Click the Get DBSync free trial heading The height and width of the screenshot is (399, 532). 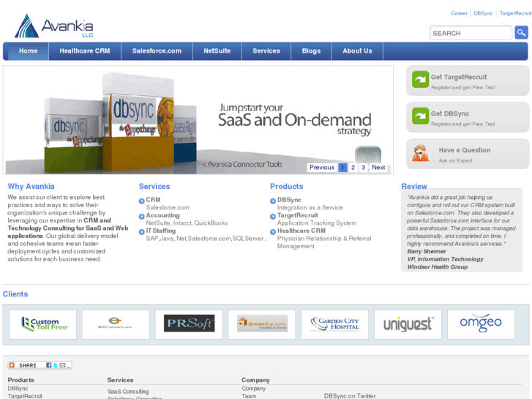tap(450, 113)
